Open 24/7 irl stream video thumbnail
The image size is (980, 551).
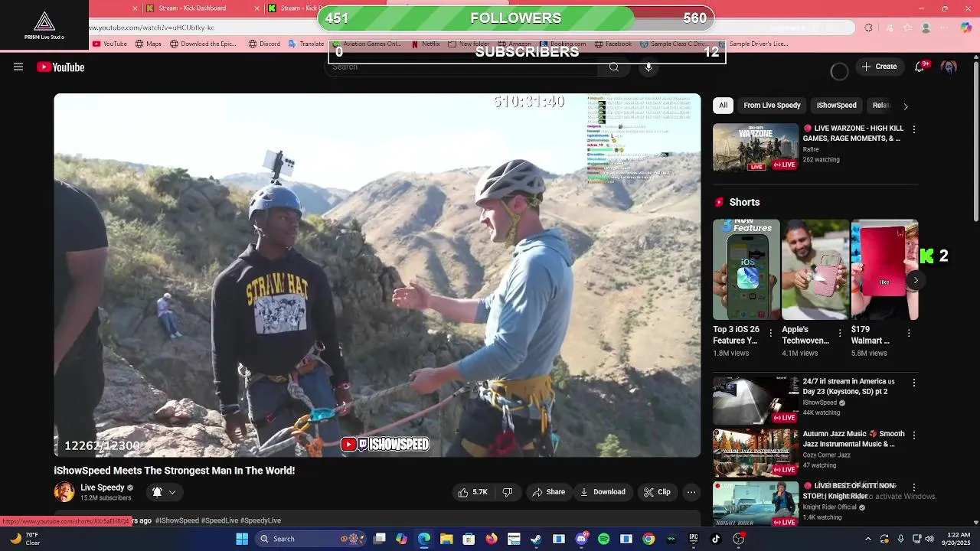click(x=756, y=400)
